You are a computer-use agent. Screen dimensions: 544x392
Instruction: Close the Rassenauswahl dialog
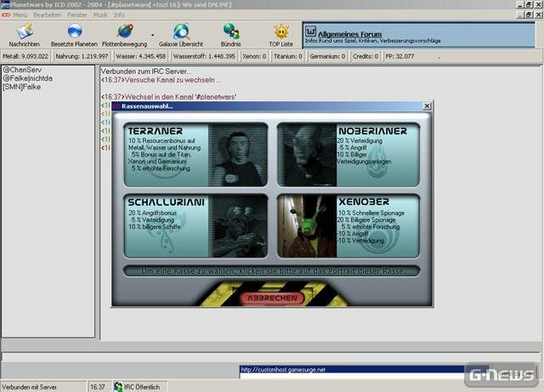[x=427, y=106]
